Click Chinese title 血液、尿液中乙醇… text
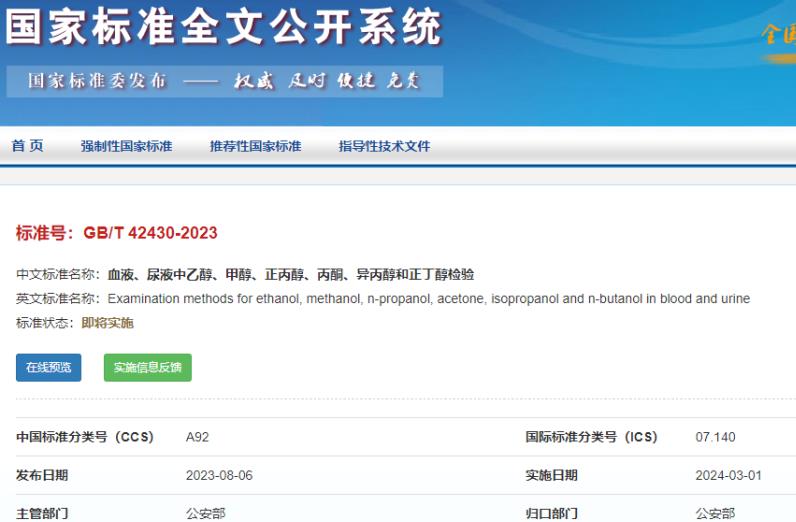Image resolution: width=796 pixels, height=522 pixels. pyautogui.click(x=291, y=275)
